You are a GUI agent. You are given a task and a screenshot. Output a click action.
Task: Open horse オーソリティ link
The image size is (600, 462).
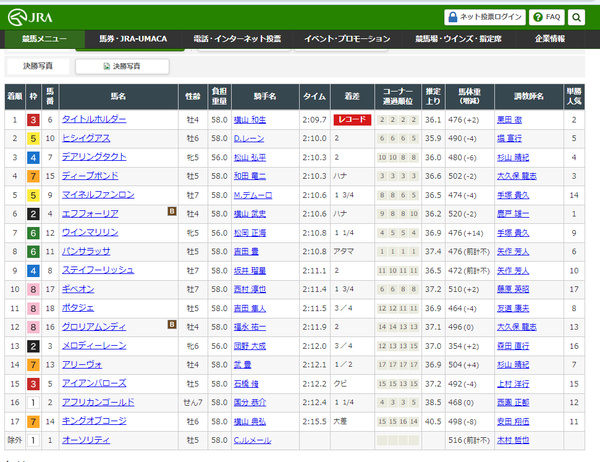tap(86, 440)
